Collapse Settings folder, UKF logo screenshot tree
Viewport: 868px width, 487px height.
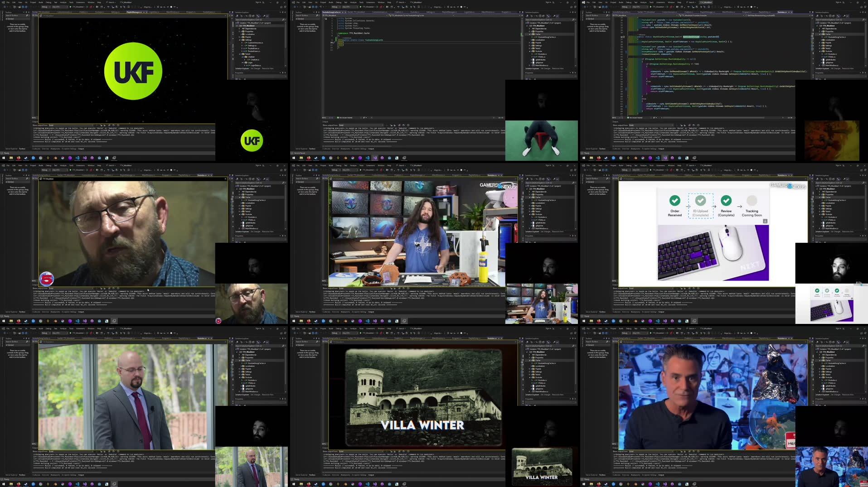coord(239,40)
